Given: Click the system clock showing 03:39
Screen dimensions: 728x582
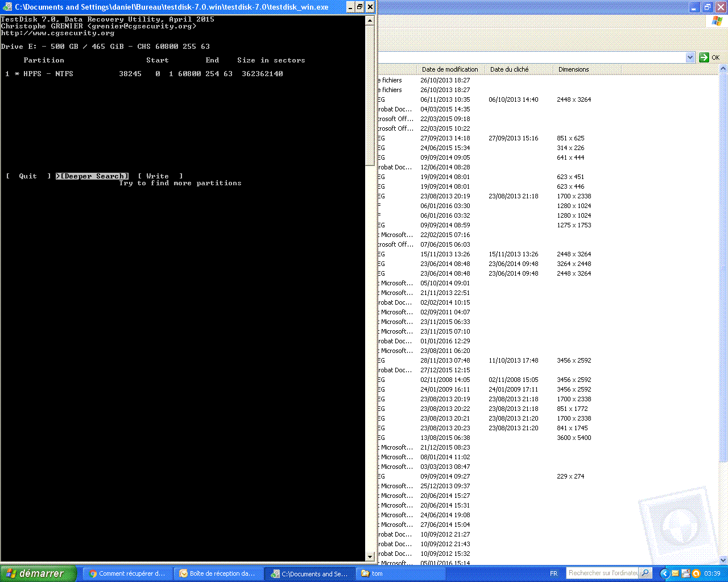Looking at the screenshot, I should coord(712,573).
